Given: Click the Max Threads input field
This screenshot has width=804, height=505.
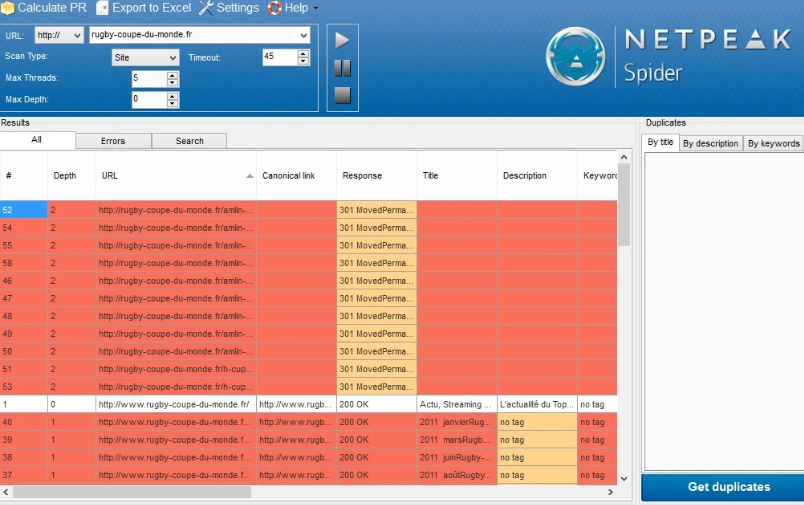Looking at the screenshot, I should click(149, 78).
